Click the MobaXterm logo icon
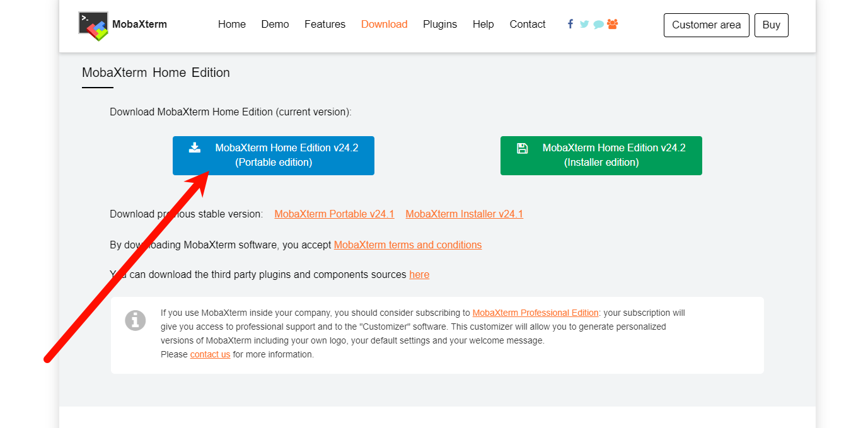The image size is (868, 428). pyautogui.click(x=93, y=26)
